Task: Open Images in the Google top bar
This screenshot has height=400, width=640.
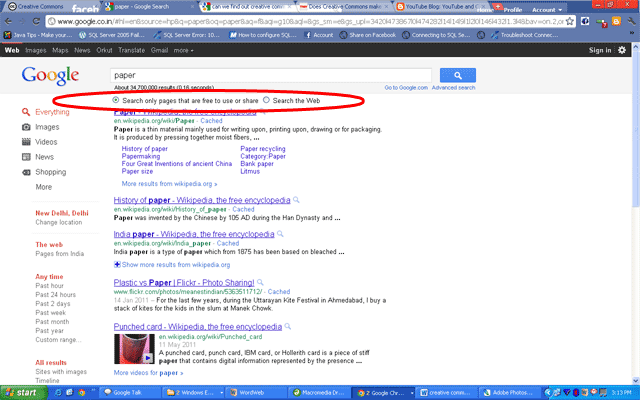Action: pos(36,50)
